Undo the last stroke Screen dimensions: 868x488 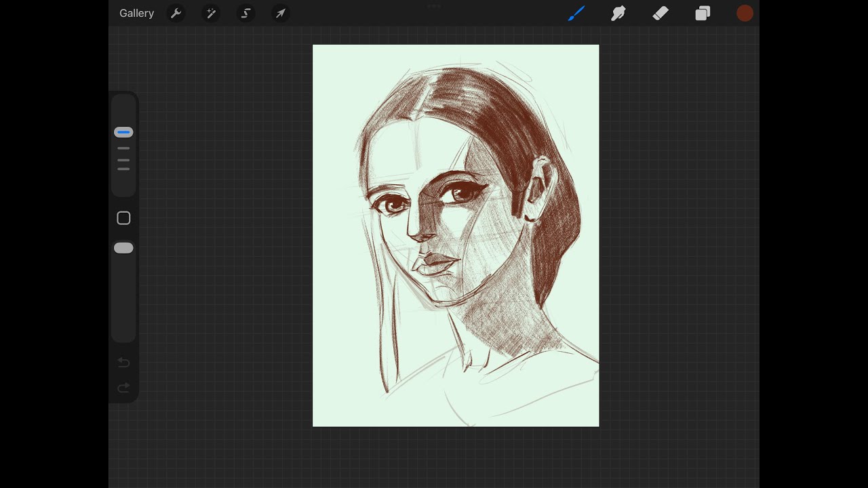click(x=123, y=363)
